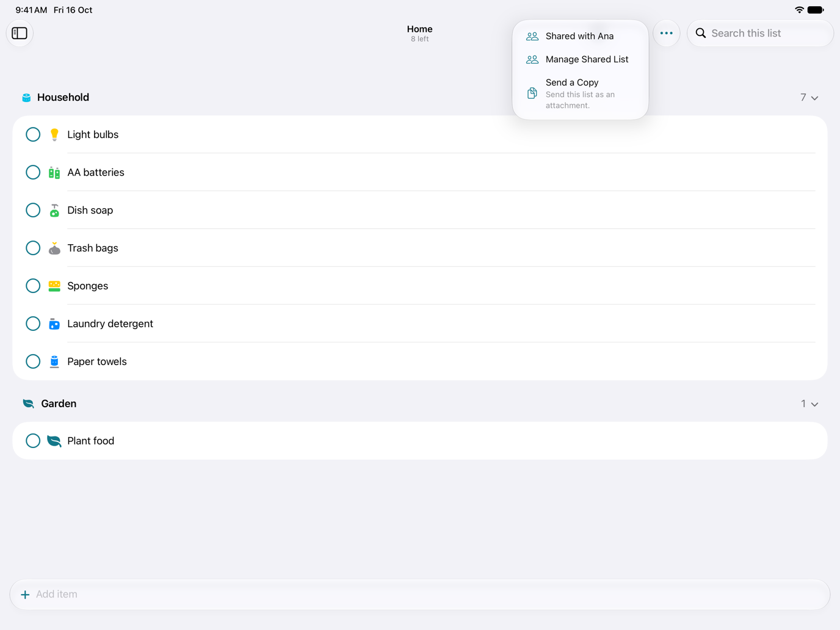Viewport: 840px width, 630px height.
Task: Focus the Search this list field
Action: [x=760, y=33]
